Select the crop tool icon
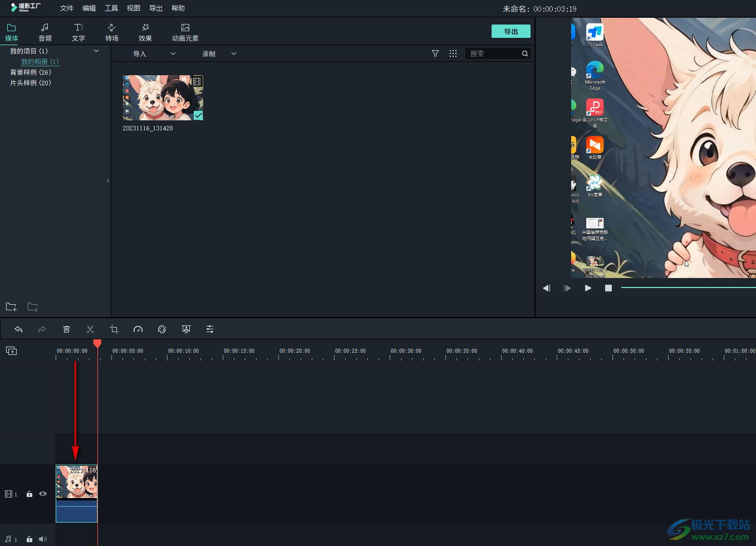 pos(114,329)
